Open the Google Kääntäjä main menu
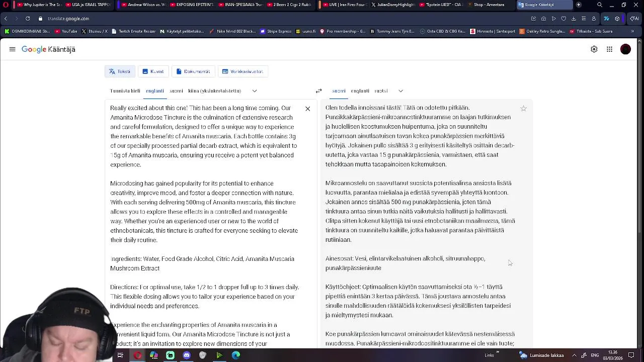 [x=12, y=49]
